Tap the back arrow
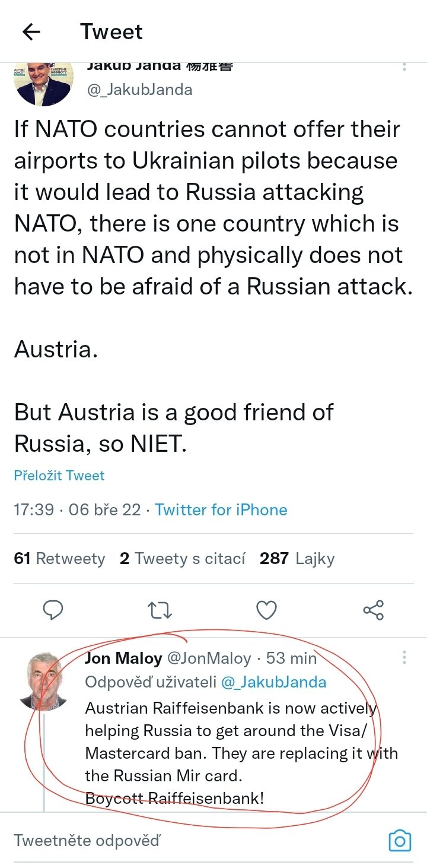Viewport: 427px width, 868px height. (x=31, y=31)
